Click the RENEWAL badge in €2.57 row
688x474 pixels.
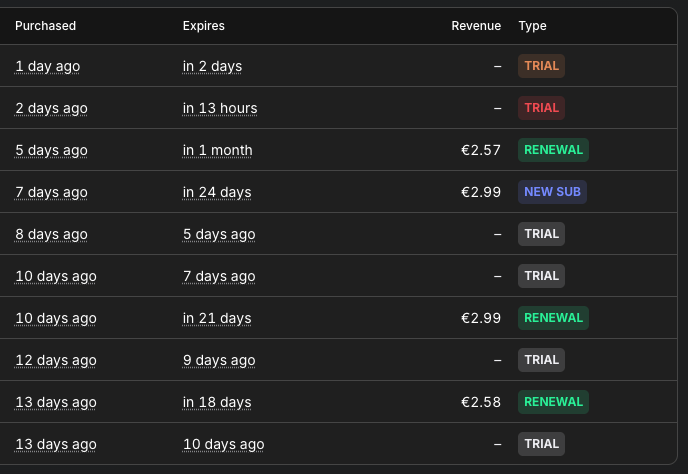click(553, 150)
